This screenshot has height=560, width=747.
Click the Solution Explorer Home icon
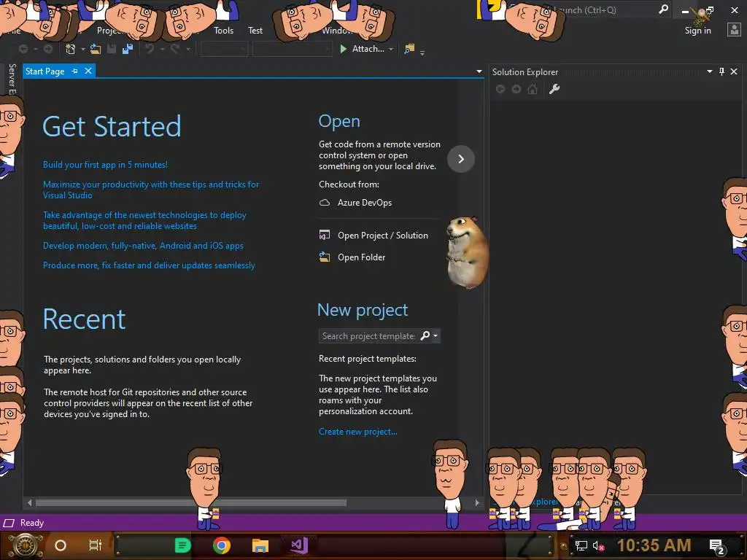point(533,89)
